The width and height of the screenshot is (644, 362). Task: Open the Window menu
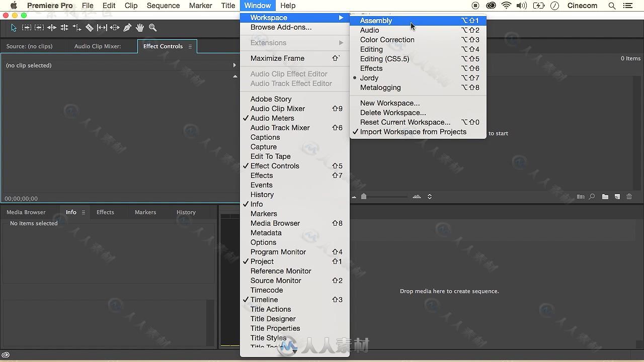point(258,6)
